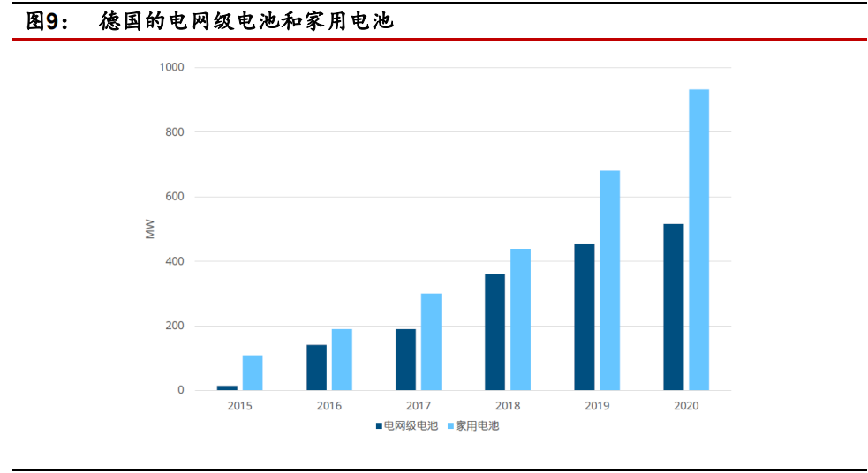Click the 1000 y-axis value
The image size is (868, 473).
click(x=171, y=67)
